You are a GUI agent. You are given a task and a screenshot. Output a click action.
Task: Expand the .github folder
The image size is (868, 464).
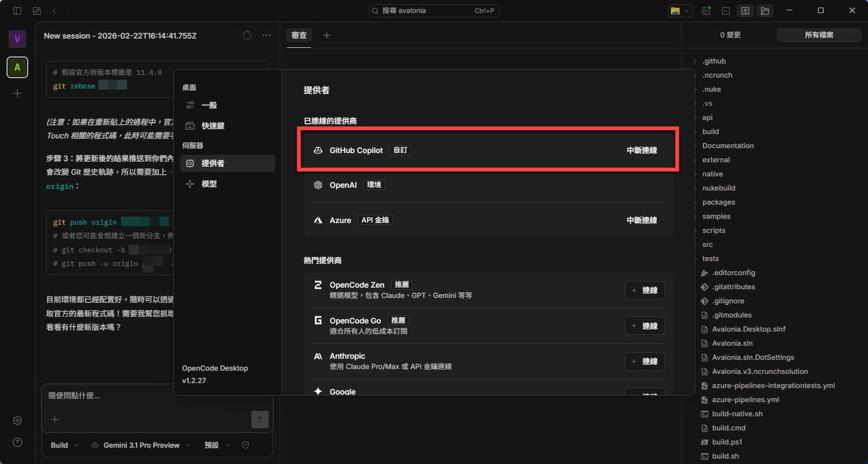[x=713, y=61]
